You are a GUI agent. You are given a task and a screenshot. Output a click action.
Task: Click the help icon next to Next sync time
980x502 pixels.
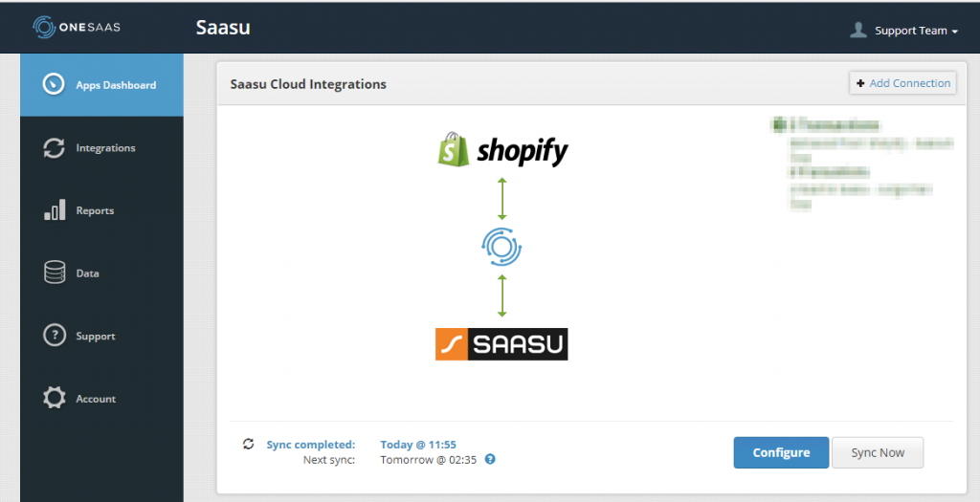point(490,460)
